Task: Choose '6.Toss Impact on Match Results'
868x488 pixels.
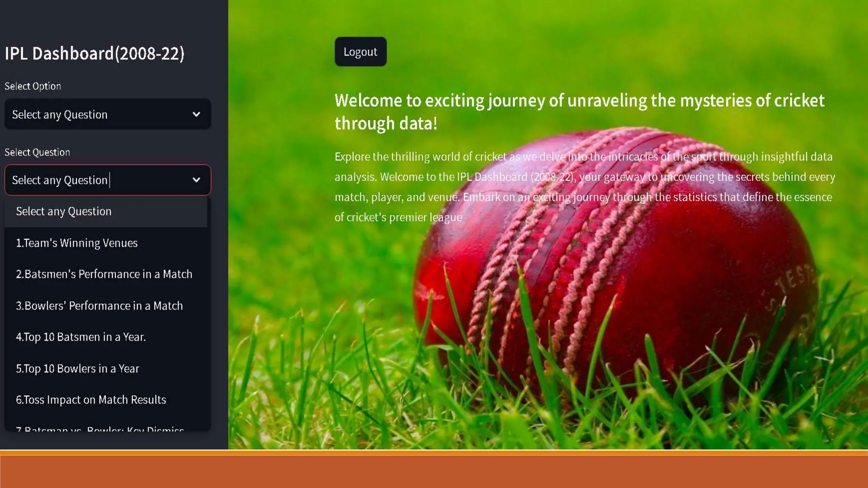Action: (x=91, y=400)
